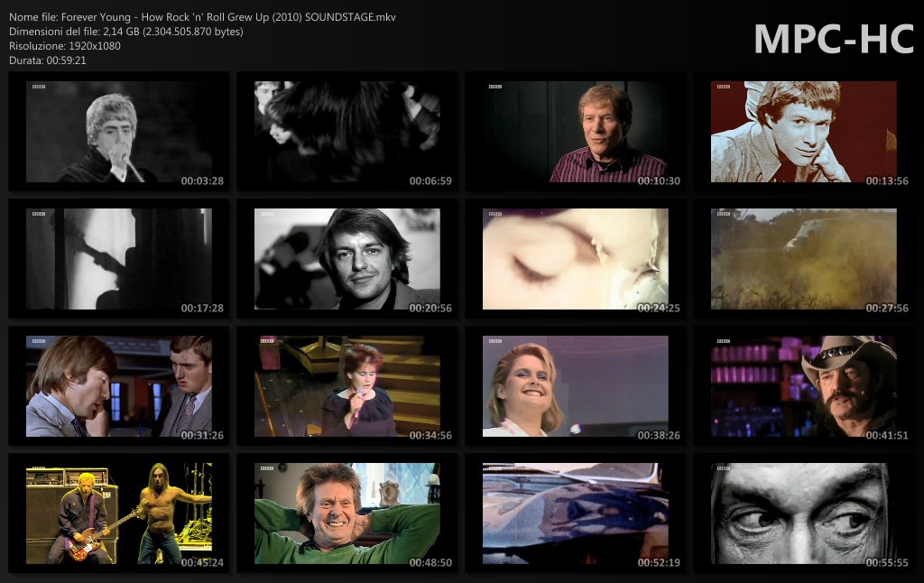Screen dimensions: 924x583
Task: Click the file size line showing 2,14 GB
Action: pyautogui.click(x=125, y=32)
